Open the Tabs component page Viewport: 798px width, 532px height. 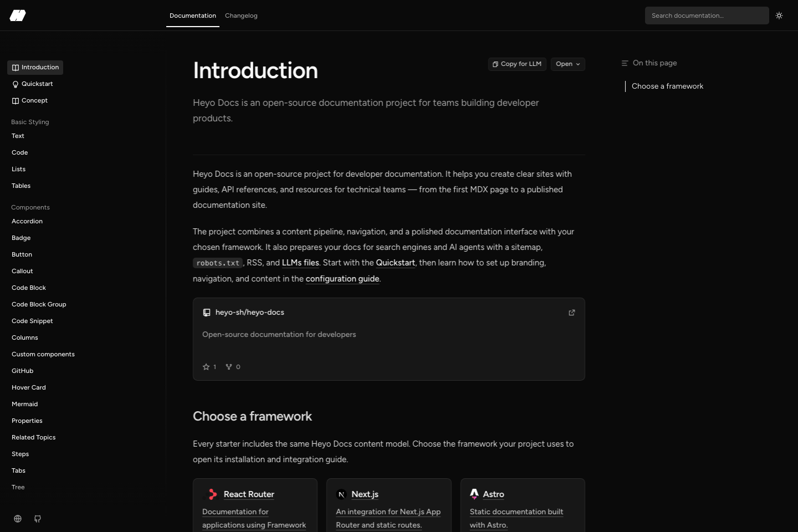(x=18, y=471)
